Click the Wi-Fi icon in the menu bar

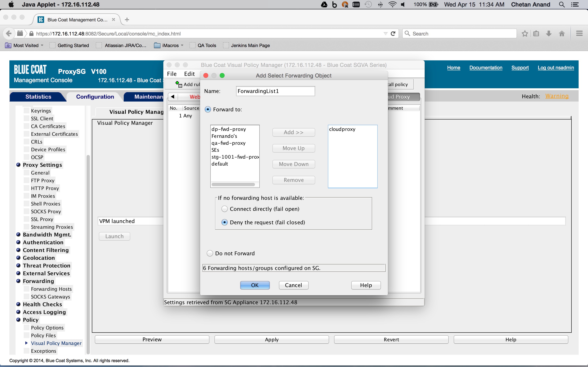[392, 4]
